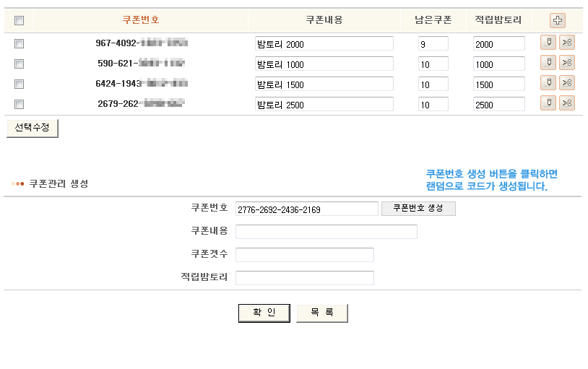
Task: Click the plus add-coupon icon in header
Action: [557, 20]
